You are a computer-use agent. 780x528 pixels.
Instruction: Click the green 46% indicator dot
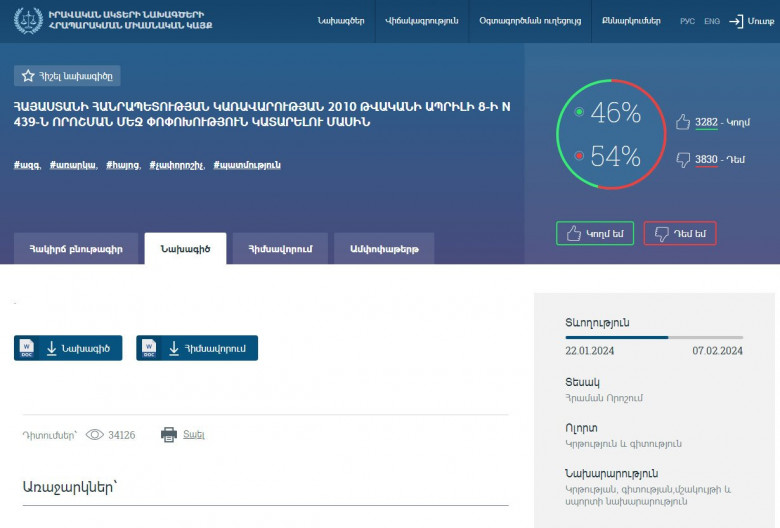click(579, 113)
